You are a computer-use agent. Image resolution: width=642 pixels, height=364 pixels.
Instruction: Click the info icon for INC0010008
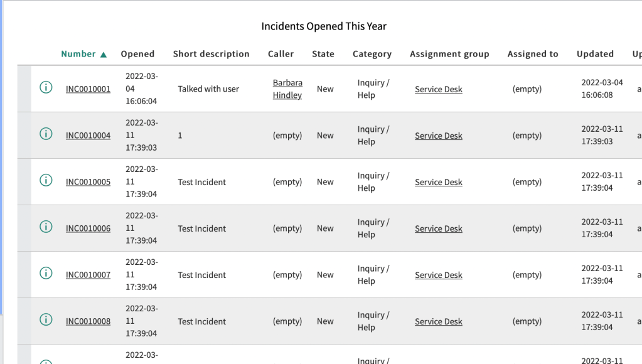pos(46,319)
